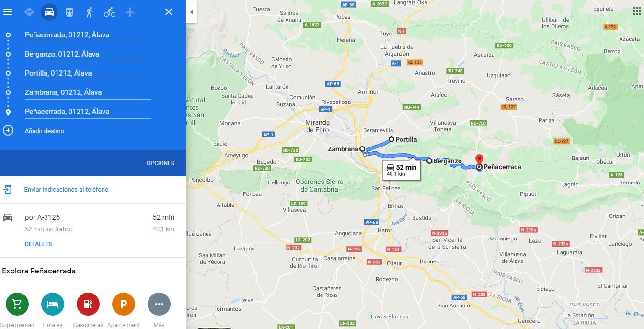Image resolution: width=644 pixels, height=329 pixels.
Task: Pick the flights travel mode icon
Action: point(130,12)
